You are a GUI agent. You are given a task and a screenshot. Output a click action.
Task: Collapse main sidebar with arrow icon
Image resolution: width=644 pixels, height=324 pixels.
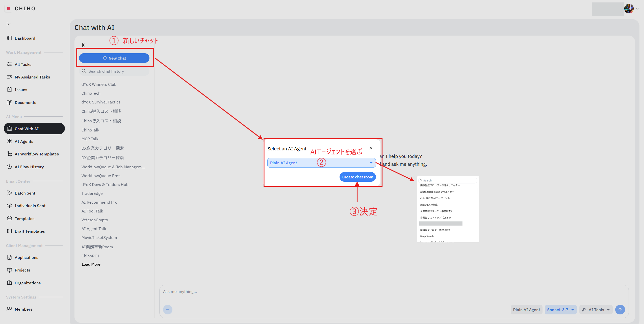(x=9, y=24)
